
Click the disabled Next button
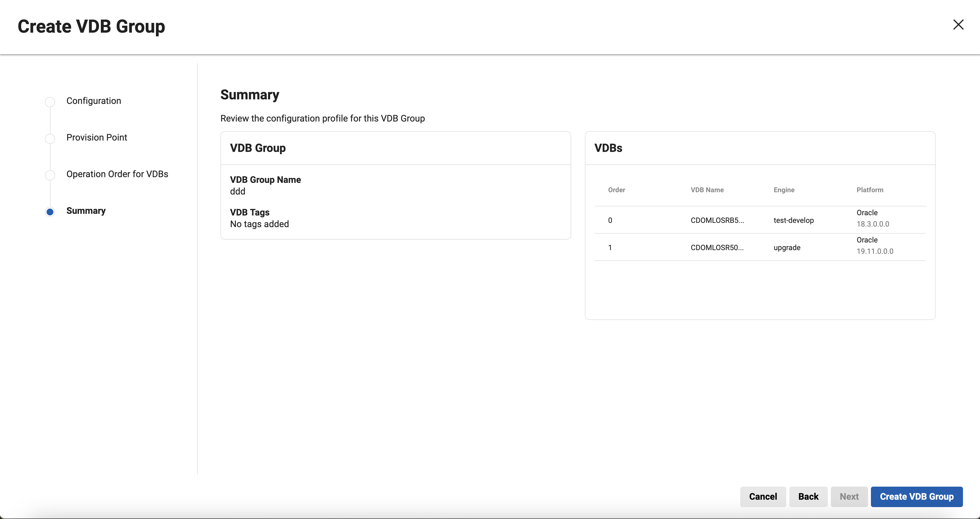tap(849, 497)
